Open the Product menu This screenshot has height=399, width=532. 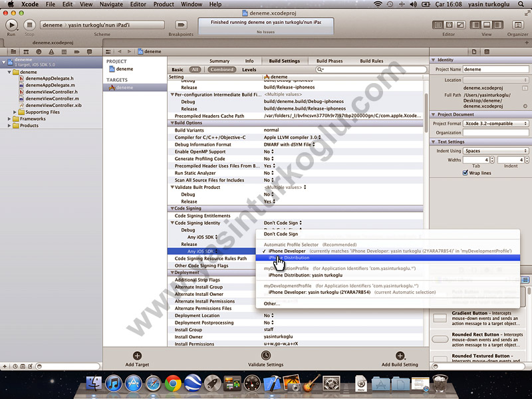(164, 4)
